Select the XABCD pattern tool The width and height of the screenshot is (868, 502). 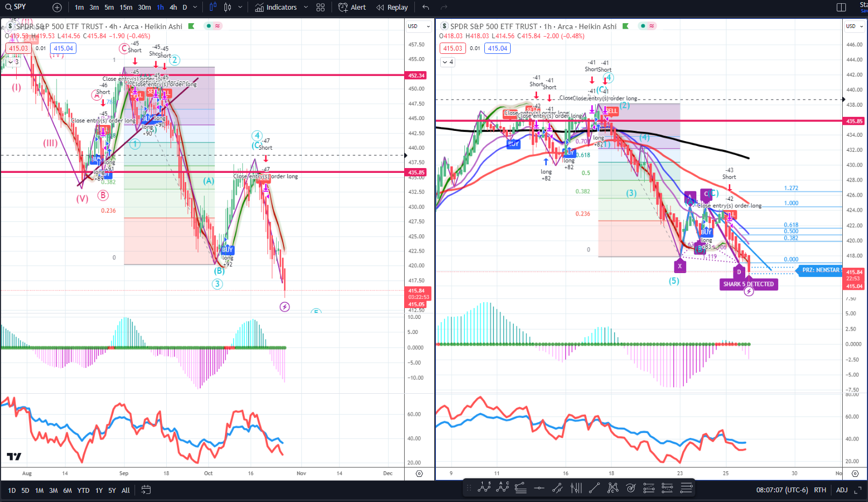[613, 488]
